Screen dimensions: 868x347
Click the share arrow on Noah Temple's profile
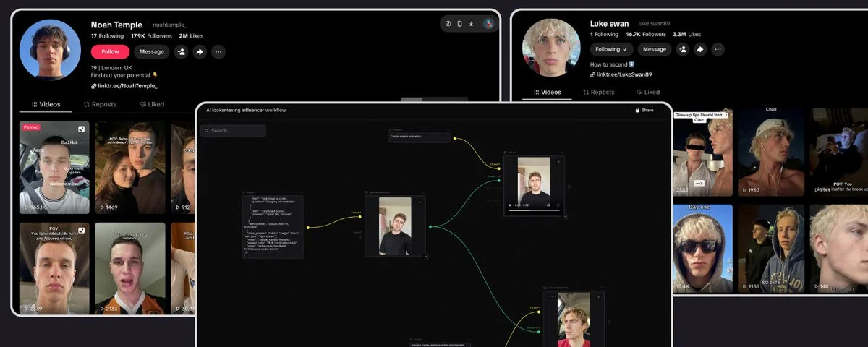(200, 52)
